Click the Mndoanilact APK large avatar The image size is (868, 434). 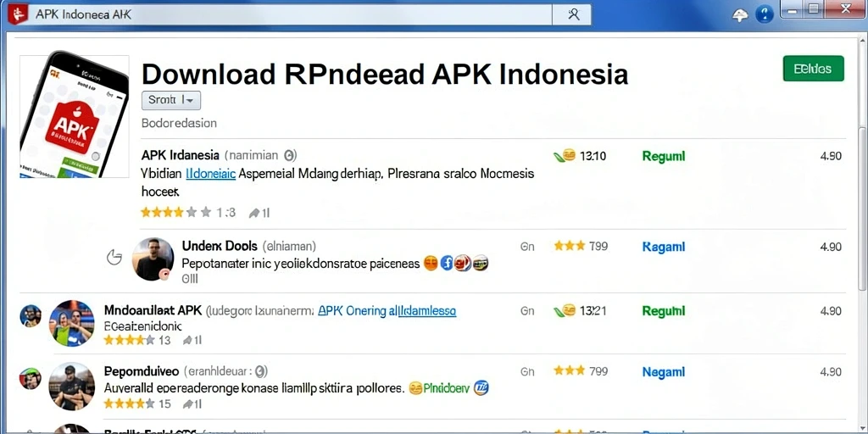[x=71, y=323]
